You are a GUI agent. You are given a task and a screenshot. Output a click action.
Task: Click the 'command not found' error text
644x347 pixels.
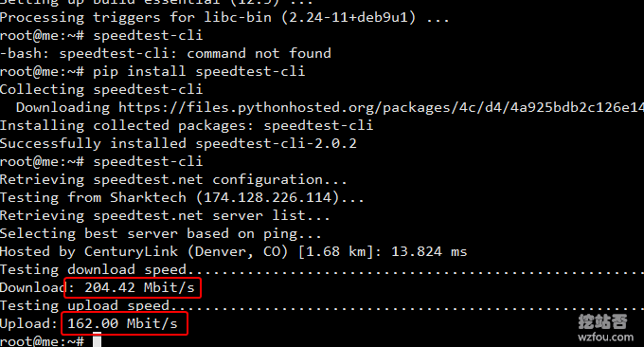tap(259, 53)
